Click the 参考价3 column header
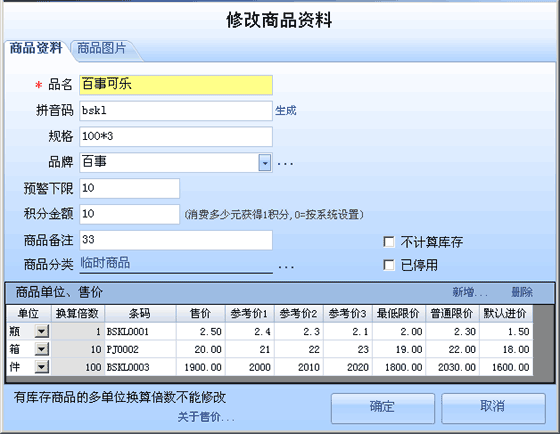560x434 pixels. pyautogui.click(x=348, y=314)
